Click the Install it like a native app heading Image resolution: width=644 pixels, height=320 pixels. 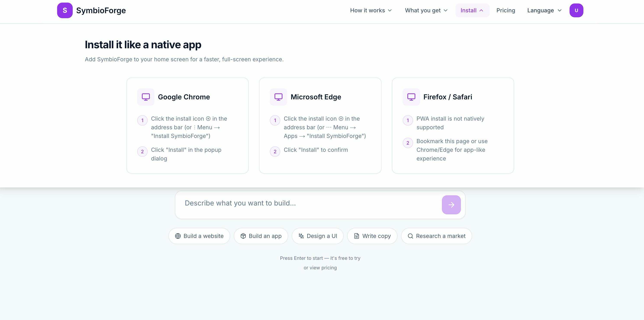coord(143,45)
